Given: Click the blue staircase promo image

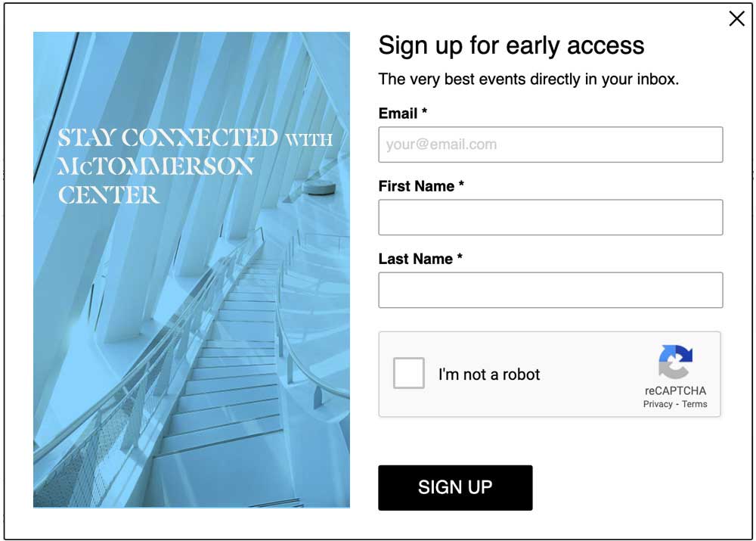Looking at the screenshot, I should (191, 270).
